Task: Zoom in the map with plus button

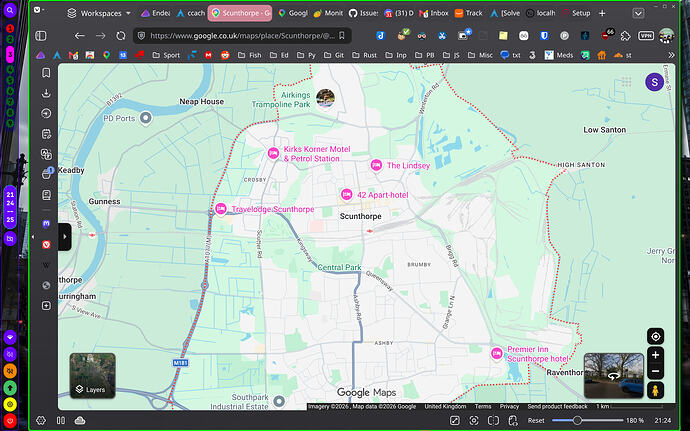Action: coord(655,355)
